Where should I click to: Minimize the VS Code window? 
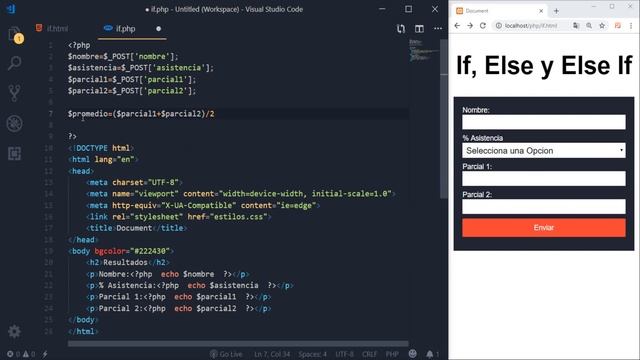pyautogui.click(x=382, y=9)
